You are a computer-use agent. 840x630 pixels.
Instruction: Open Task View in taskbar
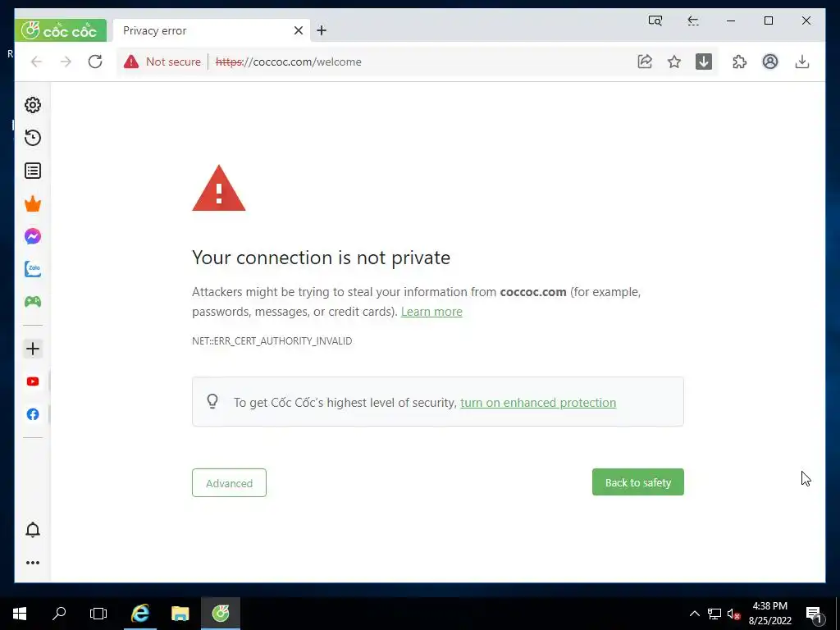click(x=98, y=614)
